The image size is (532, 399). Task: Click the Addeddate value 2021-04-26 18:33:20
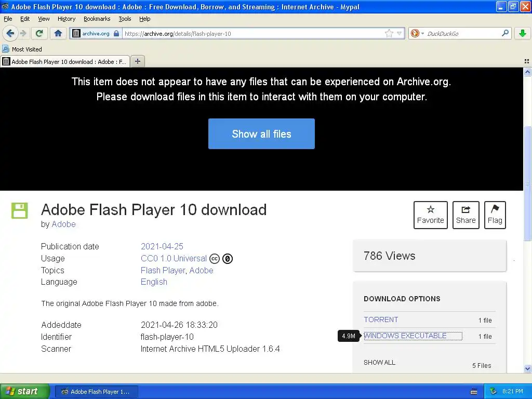179,325
